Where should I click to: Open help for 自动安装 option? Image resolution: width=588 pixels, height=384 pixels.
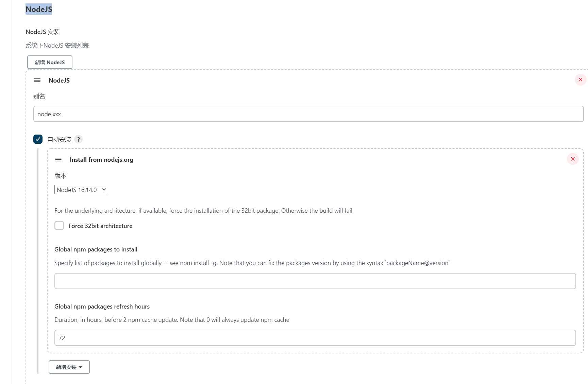[x=78, y=139]
